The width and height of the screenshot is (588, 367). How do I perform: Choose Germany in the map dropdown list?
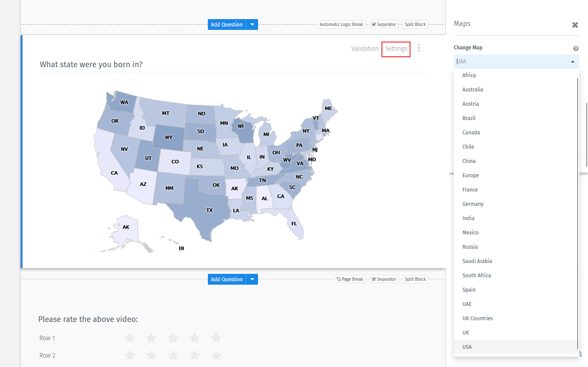pyautogui.click(x=473, y=204)
